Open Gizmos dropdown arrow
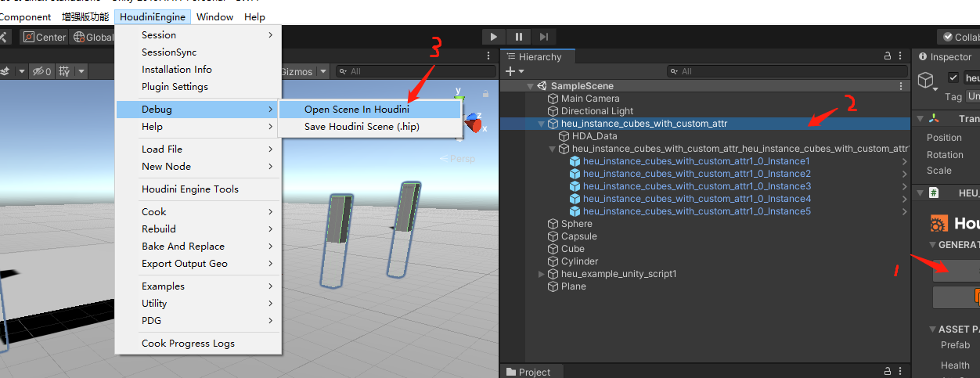Viewport: 980px width, 378px height. [x=322, y=71]
